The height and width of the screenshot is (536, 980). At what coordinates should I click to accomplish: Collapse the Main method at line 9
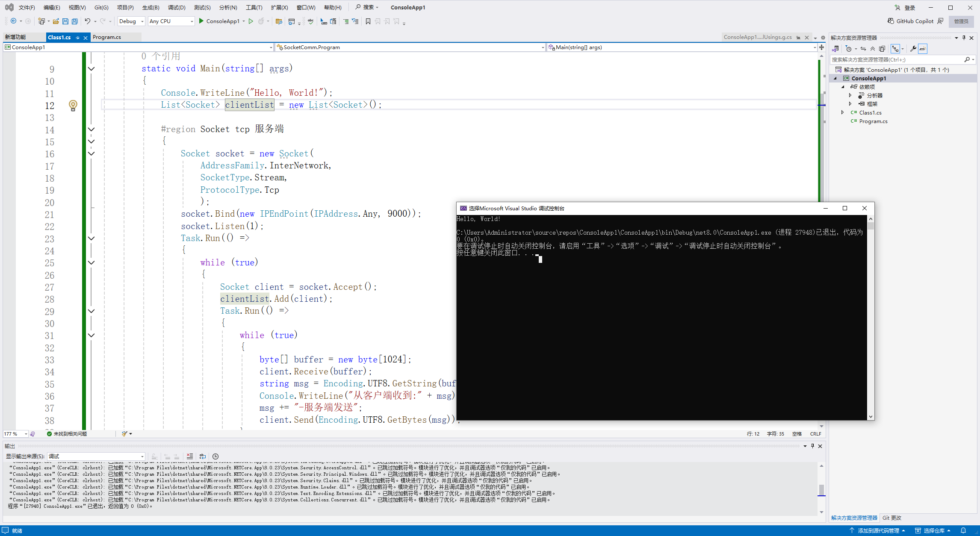click(91, 69)
